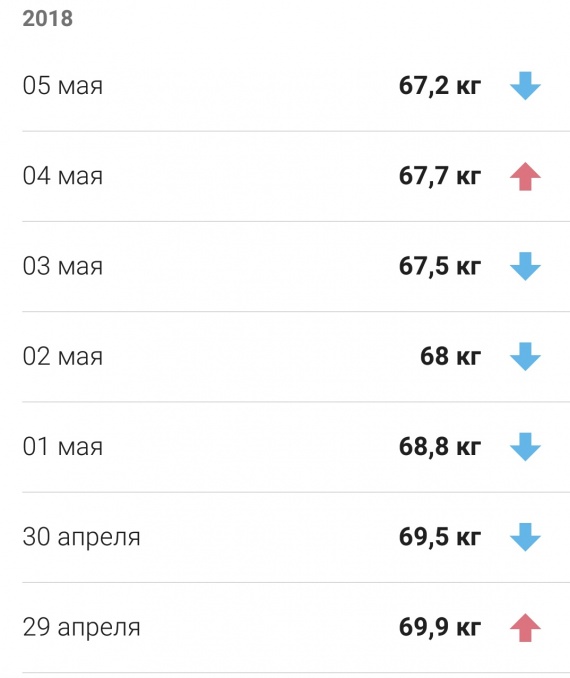Open the 30 апреля weight entry
The width and height of the screenshot is (570, 678).
pos(296,537)
